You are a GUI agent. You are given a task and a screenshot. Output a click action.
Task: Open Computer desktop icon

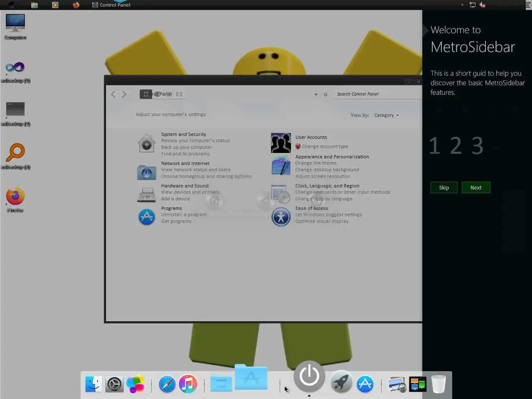[15, 27]
